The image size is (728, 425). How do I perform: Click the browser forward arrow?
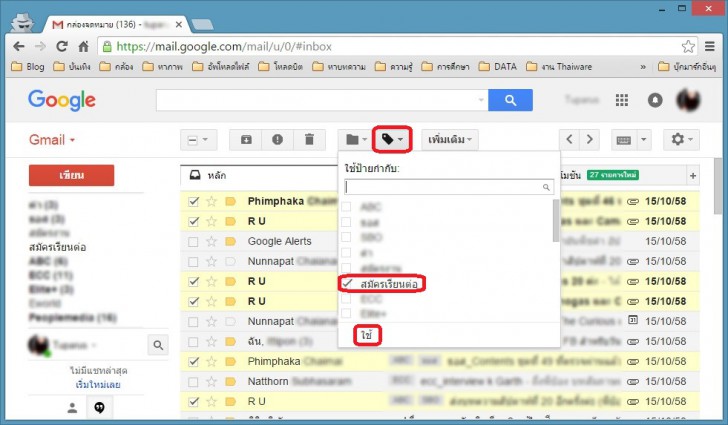[40, 46]
